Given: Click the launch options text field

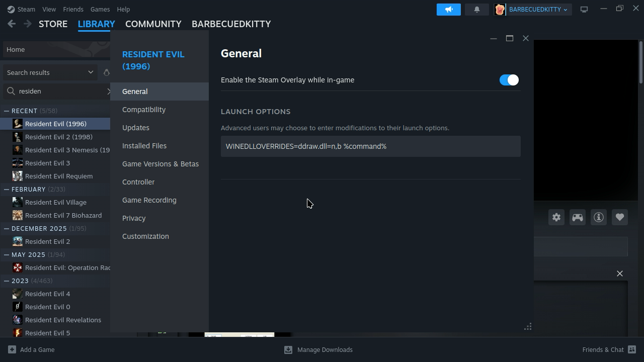Looking at the screenshot, I should [370, 146].
